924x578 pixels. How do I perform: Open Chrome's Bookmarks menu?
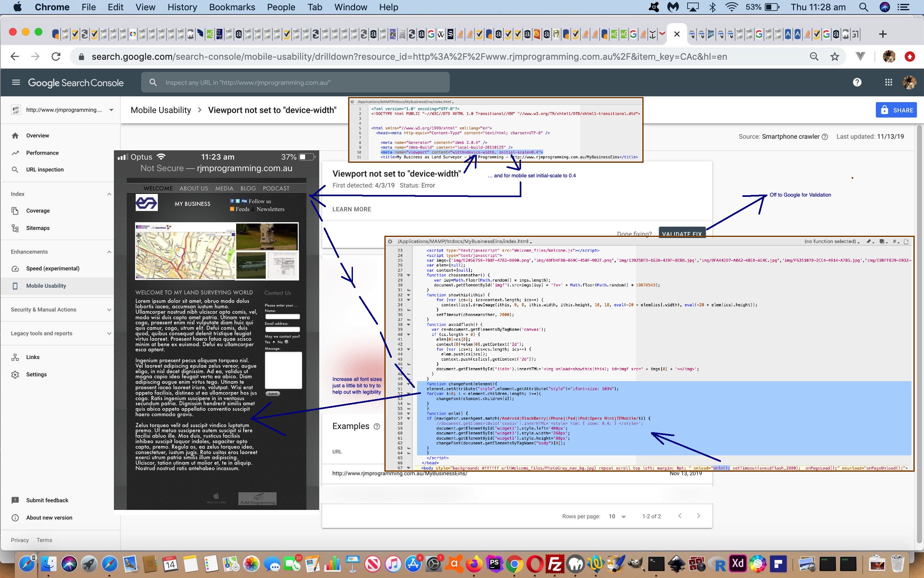point(232,7)
